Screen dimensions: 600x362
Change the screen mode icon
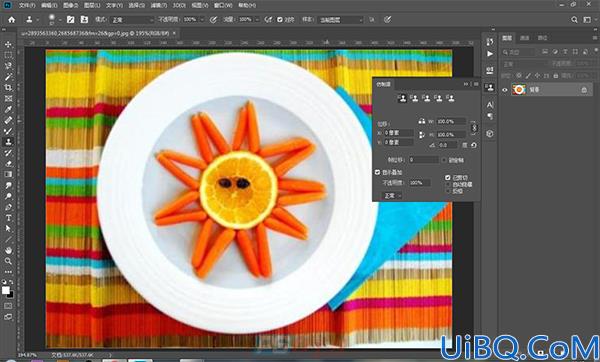tap(8, 317)
